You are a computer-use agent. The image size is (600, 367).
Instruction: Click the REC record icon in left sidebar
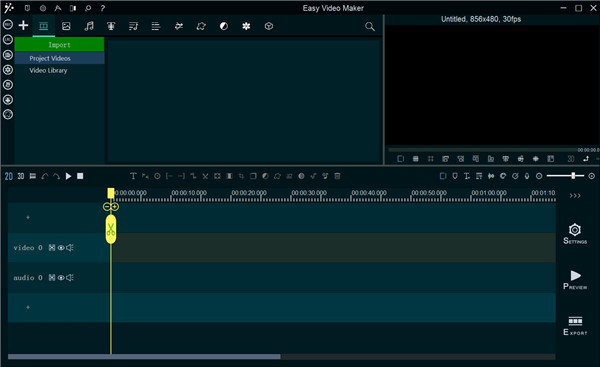click(x=8, y=24)
